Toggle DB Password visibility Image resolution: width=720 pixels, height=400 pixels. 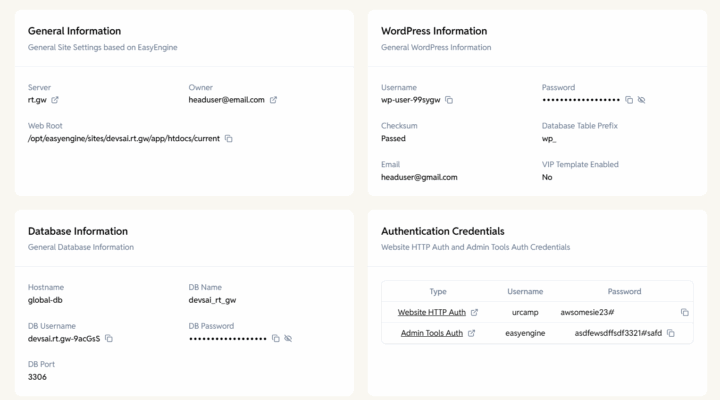click(x=288, y=338)
